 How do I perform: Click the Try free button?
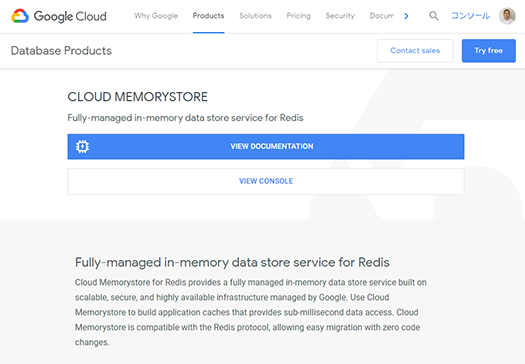[489, 51]
